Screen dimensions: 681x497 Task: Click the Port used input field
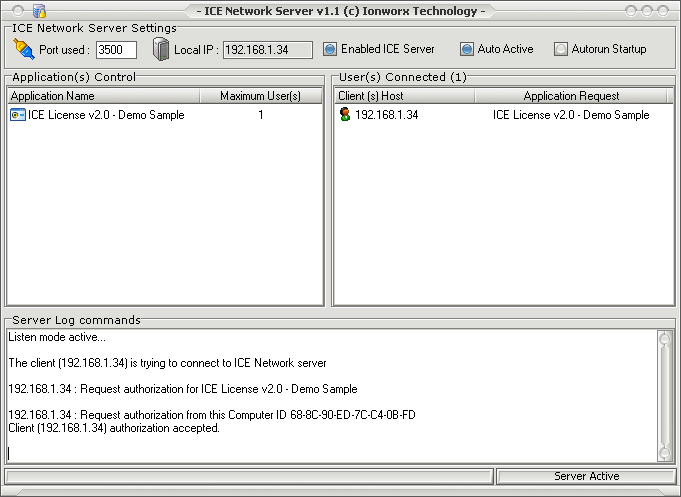click(x=116, y=50)
